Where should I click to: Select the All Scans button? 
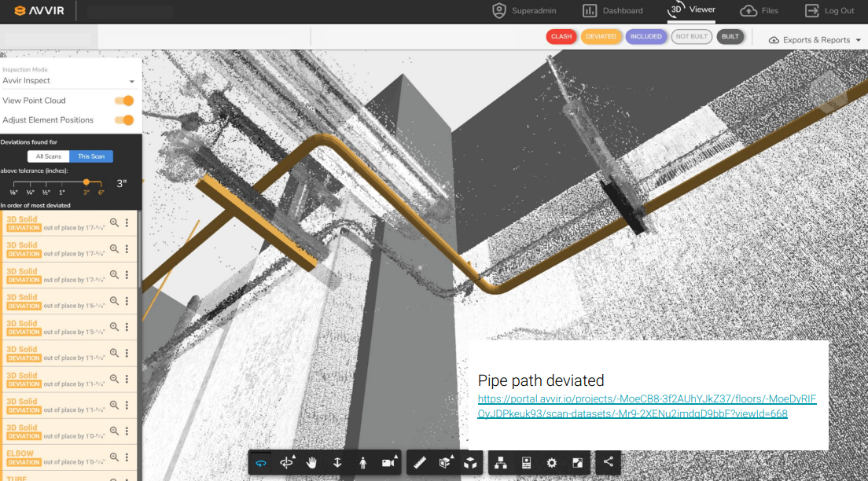[48, 156]
